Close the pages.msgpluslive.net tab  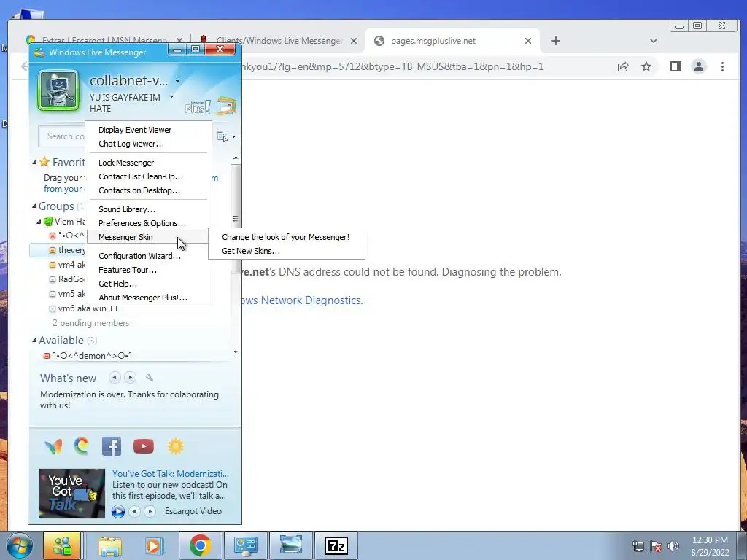tap(528, 41)
